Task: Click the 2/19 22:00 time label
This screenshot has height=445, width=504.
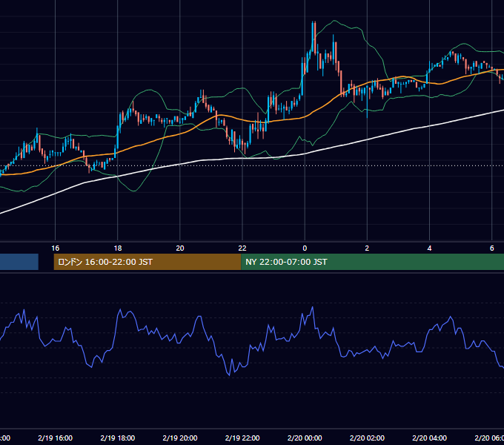Action: coord(242,438)
